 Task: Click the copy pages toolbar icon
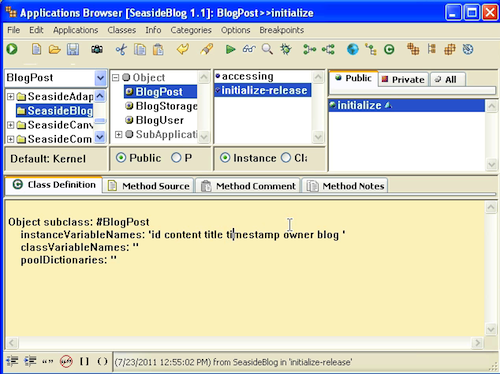click(140, 50)
